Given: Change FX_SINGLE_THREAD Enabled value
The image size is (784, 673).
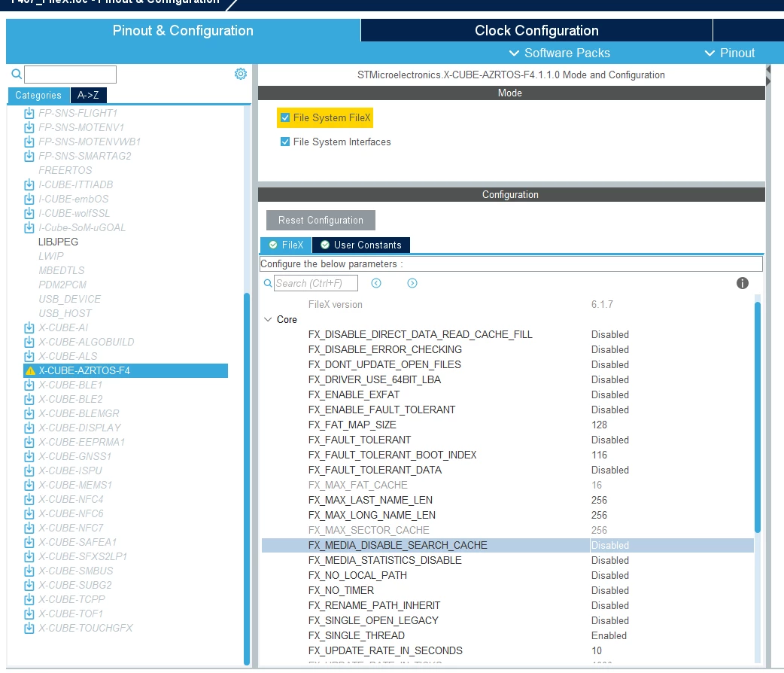Looking at the screenshot, I should tap(609, 635).
